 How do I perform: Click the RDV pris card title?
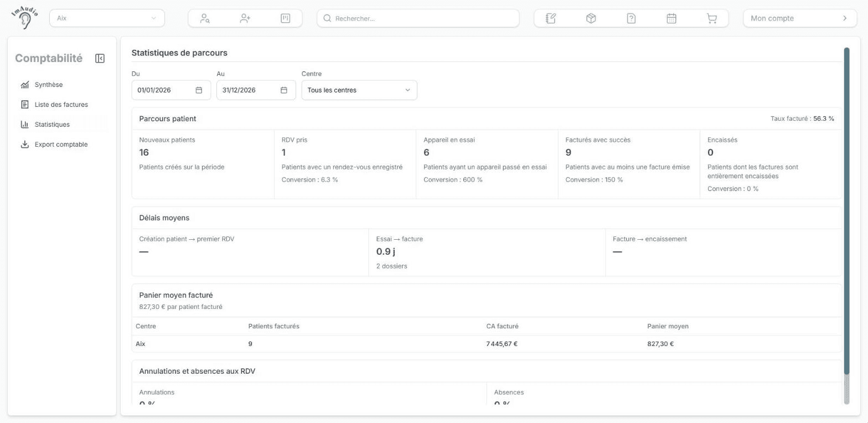pyautogui.click(x=294, y=140)
